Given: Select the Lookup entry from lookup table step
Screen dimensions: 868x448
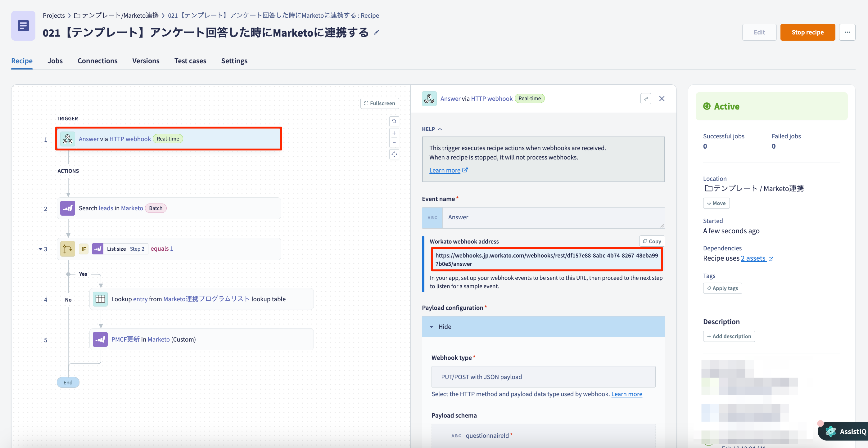Looking at the screenshot, I should [x=201, y=299].
